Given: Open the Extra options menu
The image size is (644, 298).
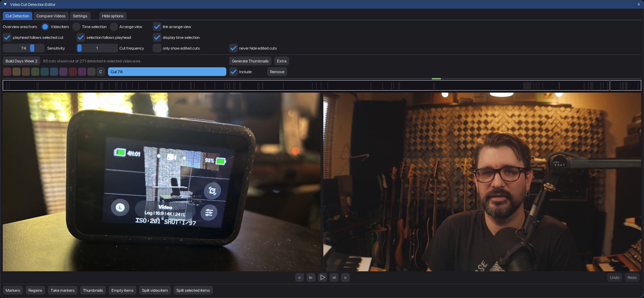Looking at the screenshot, I should [282, 61].
